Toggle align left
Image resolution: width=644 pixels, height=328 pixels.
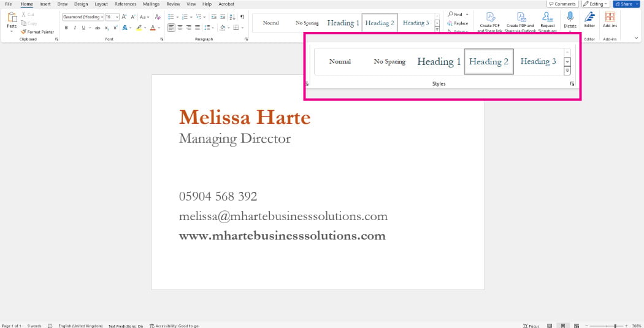pos(171,28)
